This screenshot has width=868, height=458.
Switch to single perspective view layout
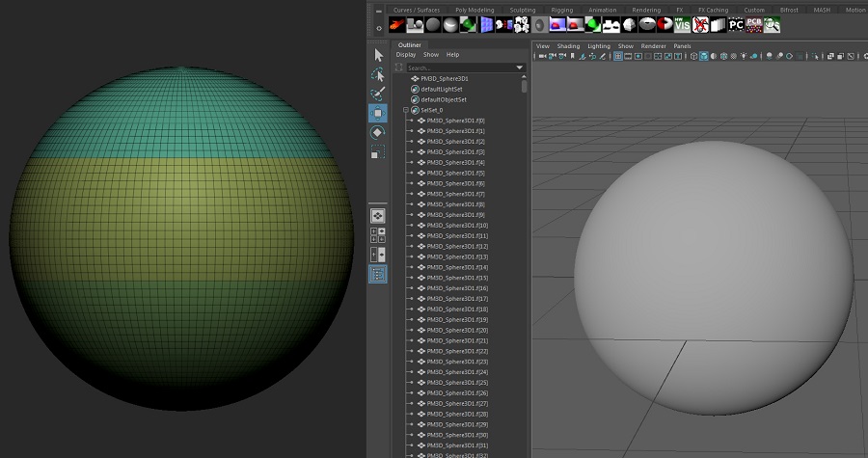[377, 216]
